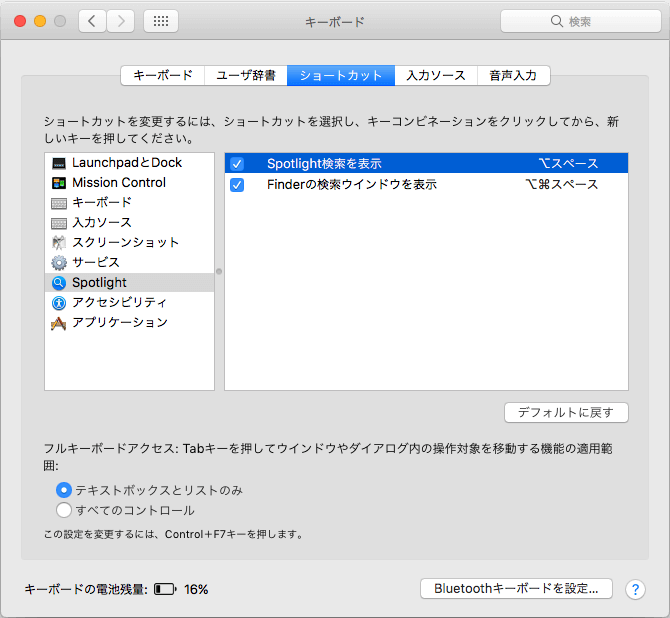670x618 pixels.
Task: Click デフォルトに戻す button
Action: pos(566,412)
